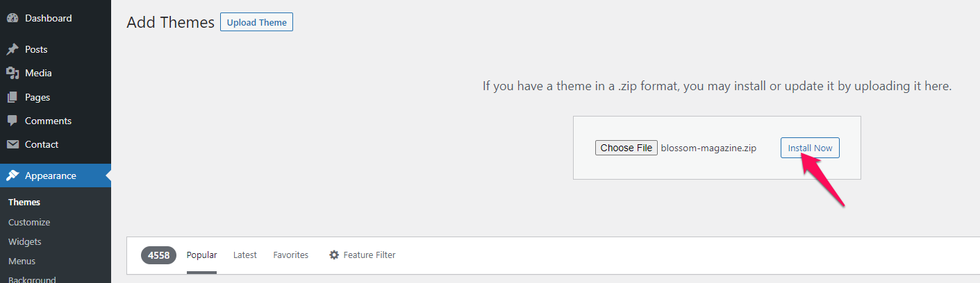The image size is (980, 283).
Task: Click the Media library icon
Action: click(13, 74)
